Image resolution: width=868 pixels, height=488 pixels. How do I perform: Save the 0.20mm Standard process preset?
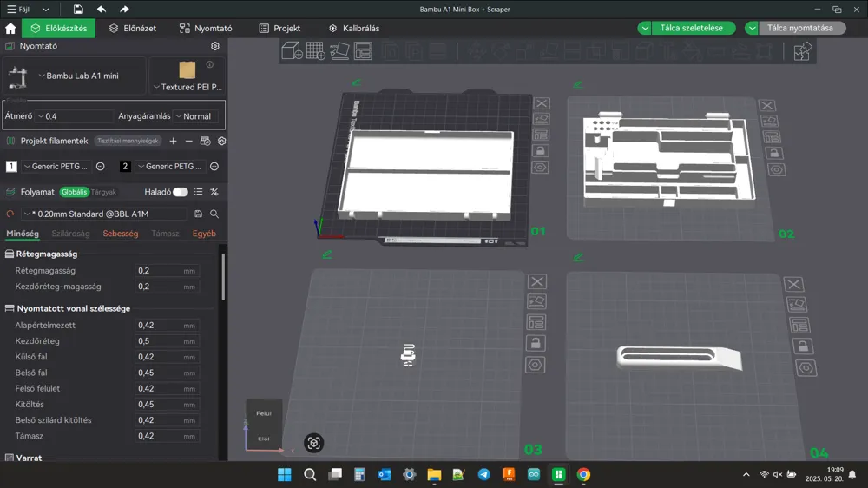198,214
